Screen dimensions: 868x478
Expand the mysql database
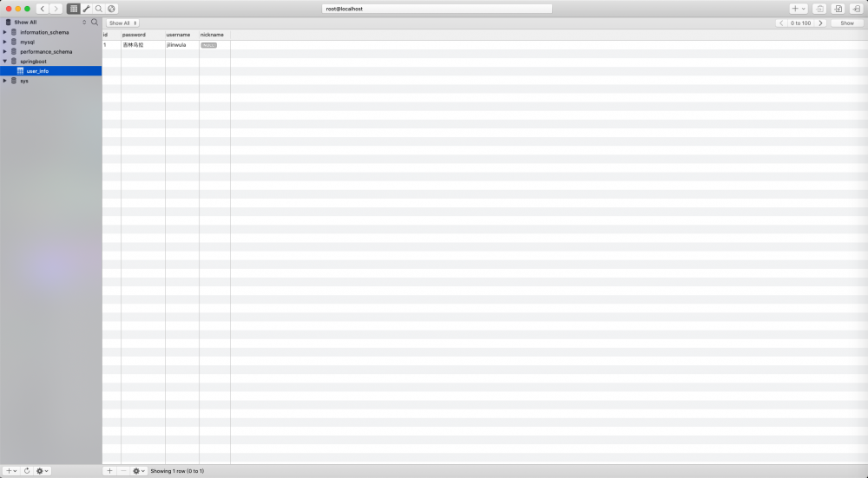click(x=5, y=42)
